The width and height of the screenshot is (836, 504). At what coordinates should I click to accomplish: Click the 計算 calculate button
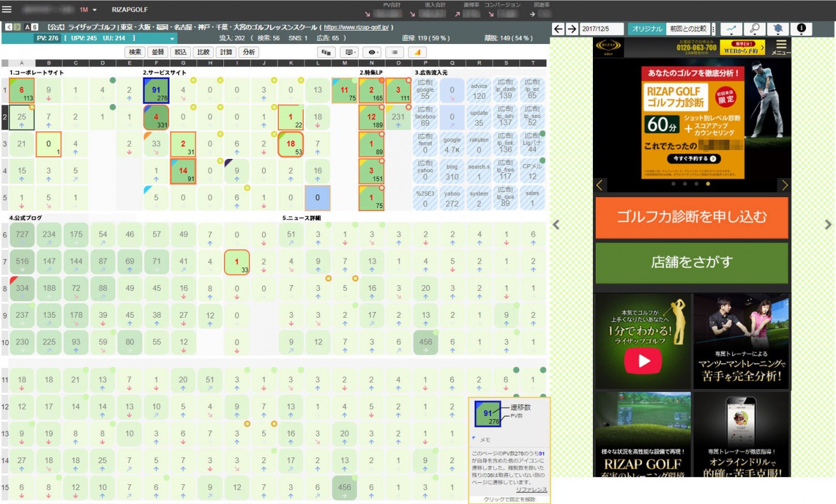226,52
